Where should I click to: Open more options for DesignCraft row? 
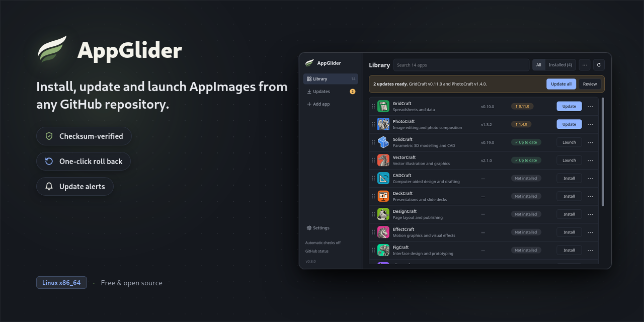(x=590, y=214)
